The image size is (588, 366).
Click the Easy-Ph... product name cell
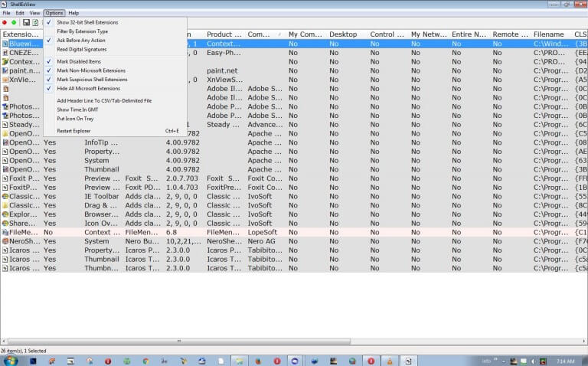[224, 53]
